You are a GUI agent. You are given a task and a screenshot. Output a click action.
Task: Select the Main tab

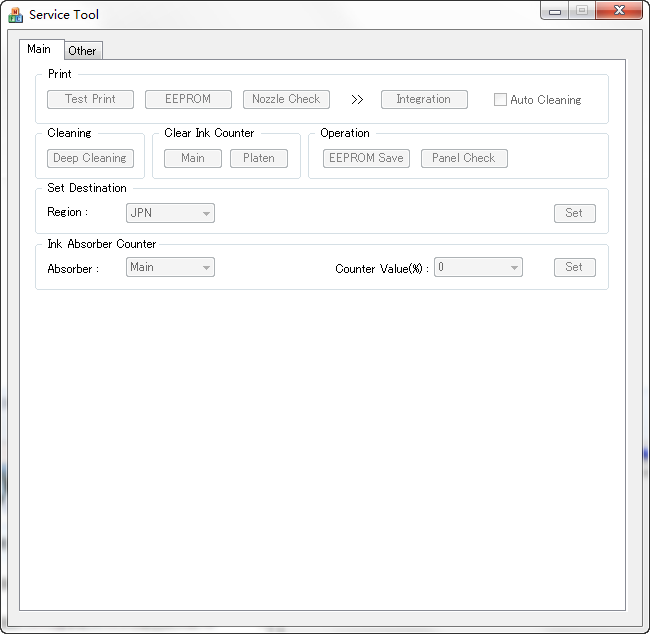pos(41,49)
